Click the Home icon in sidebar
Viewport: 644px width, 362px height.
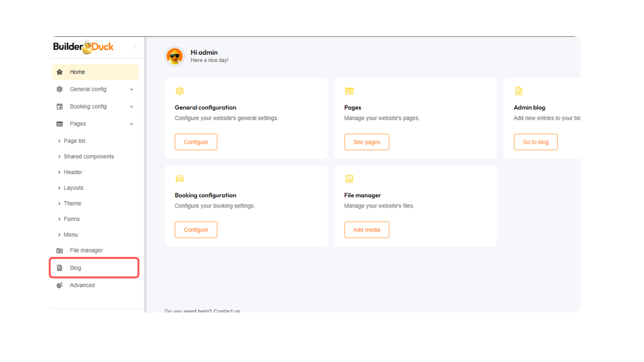pyautogui.click(x=60, y=72)
